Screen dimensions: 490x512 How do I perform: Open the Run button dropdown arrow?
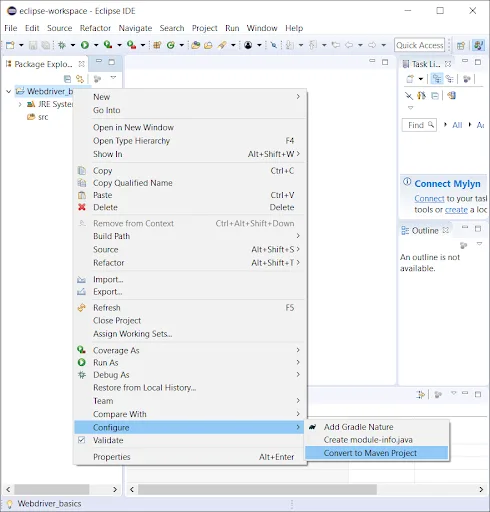96,45
